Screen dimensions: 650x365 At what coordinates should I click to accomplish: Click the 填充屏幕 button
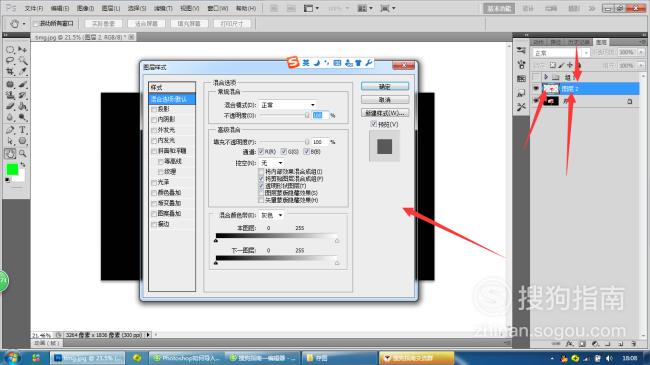[189, 24]
